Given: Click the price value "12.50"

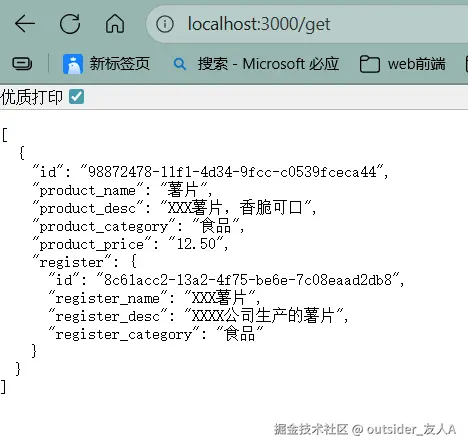Looking at the screenshot, I should pyautogui.click(x=196, y=244).
